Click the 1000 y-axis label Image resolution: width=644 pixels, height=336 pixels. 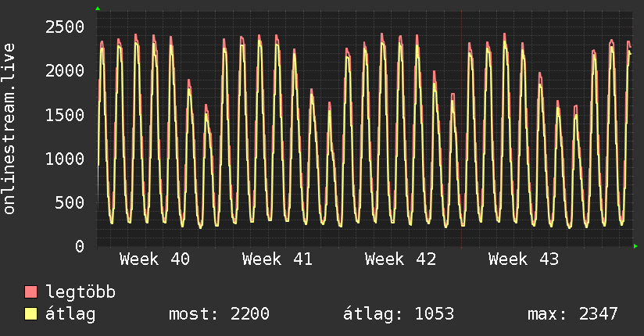click(x=65, y=159)
